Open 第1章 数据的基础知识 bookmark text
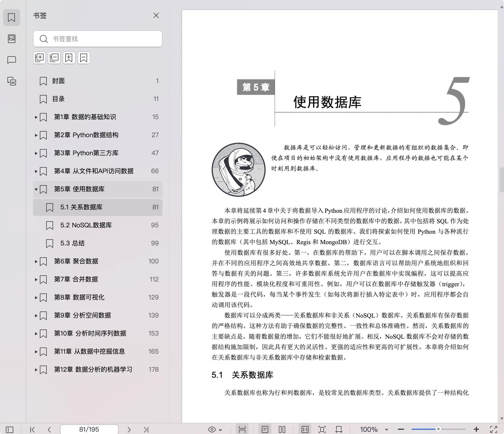504x434 pixels. pos(85,117)
